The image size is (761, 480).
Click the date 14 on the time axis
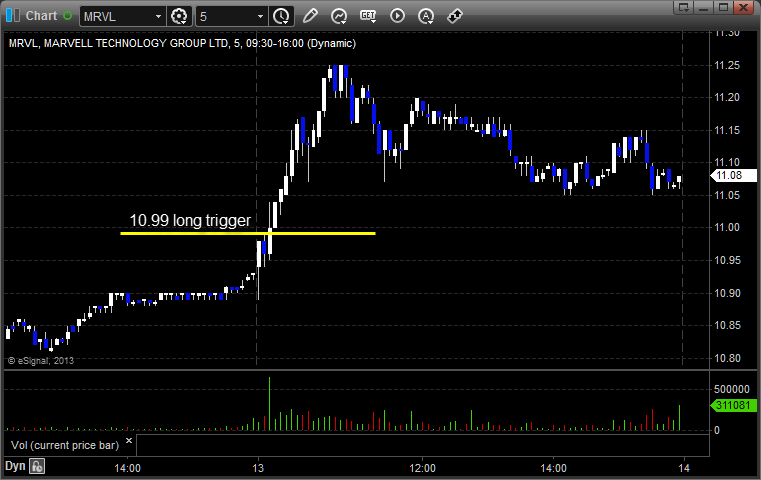[x=684, y=468]
